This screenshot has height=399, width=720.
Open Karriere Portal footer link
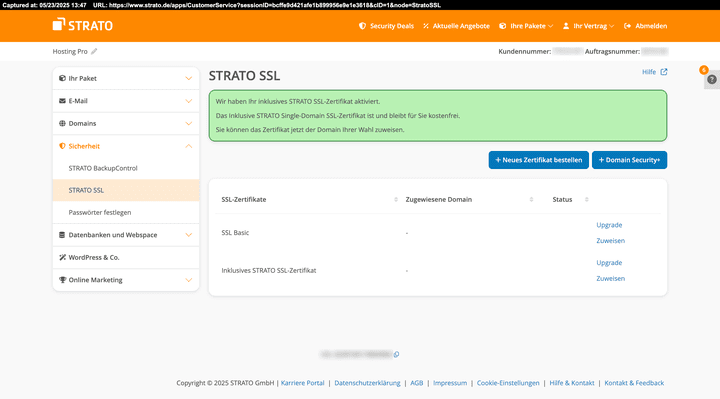(x=303, y=383)
